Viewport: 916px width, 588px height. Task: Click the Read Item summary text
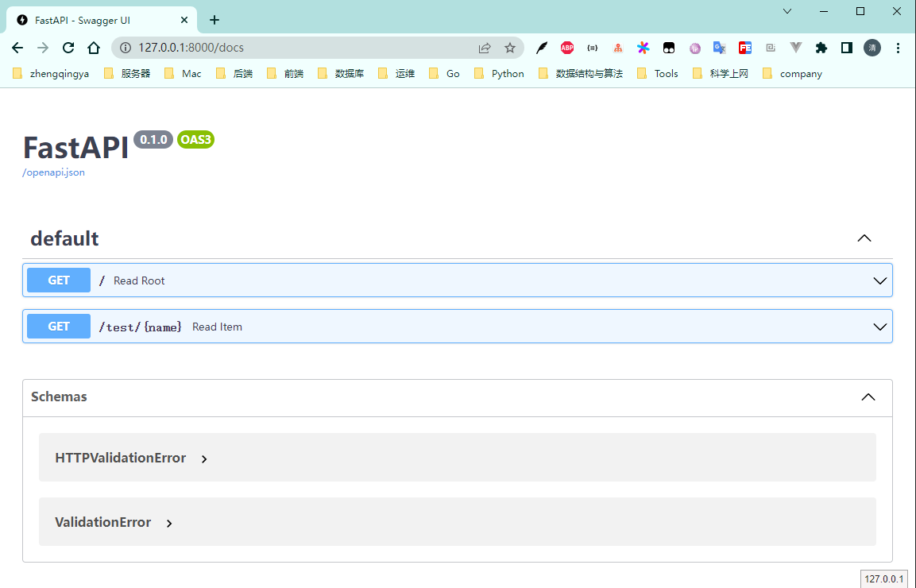tap(218, 327)
